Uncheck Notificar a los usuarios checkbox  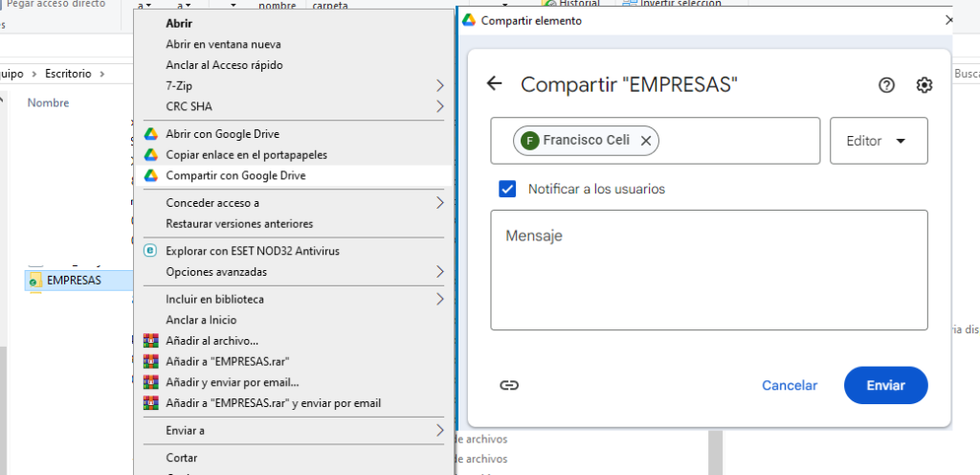[x=507, y=189]
